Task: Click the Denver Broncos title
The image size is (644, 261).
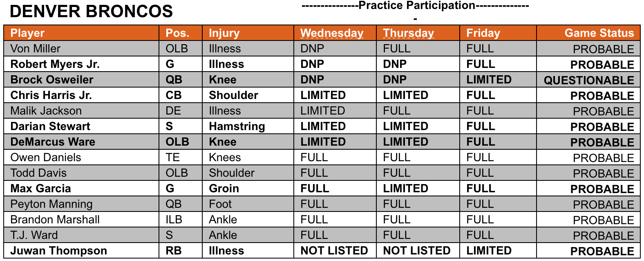Action: (x=91, y=11)
